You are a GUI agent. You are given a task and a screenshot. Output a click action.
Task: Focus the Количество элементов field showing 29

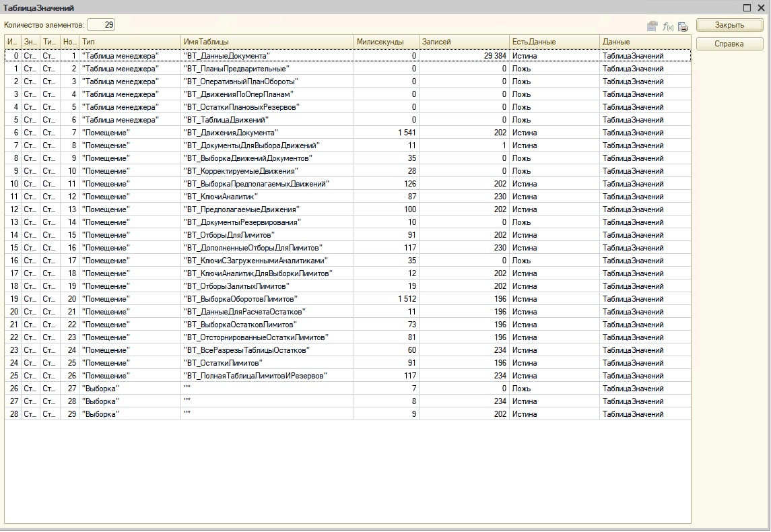(x=101, y=25)
